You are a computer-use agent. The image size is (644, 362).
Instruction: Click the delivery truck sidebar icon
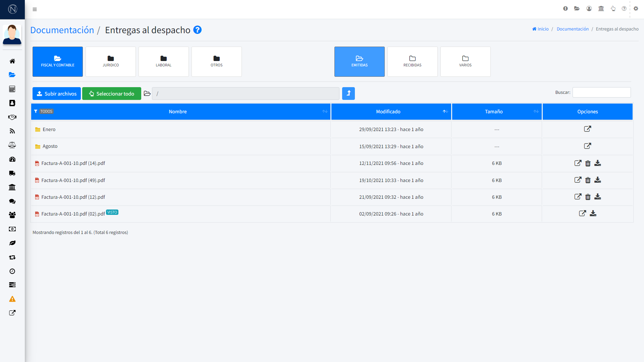pos(12,173)
